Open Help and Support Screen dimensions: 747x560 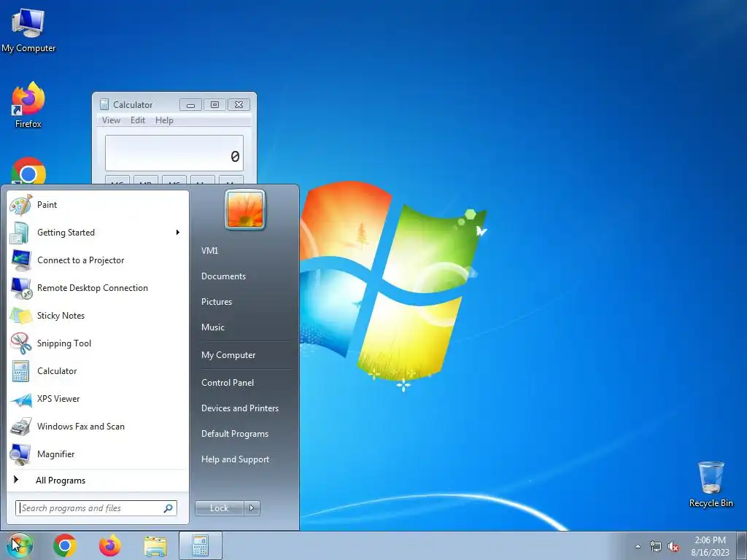coord(235,459)
